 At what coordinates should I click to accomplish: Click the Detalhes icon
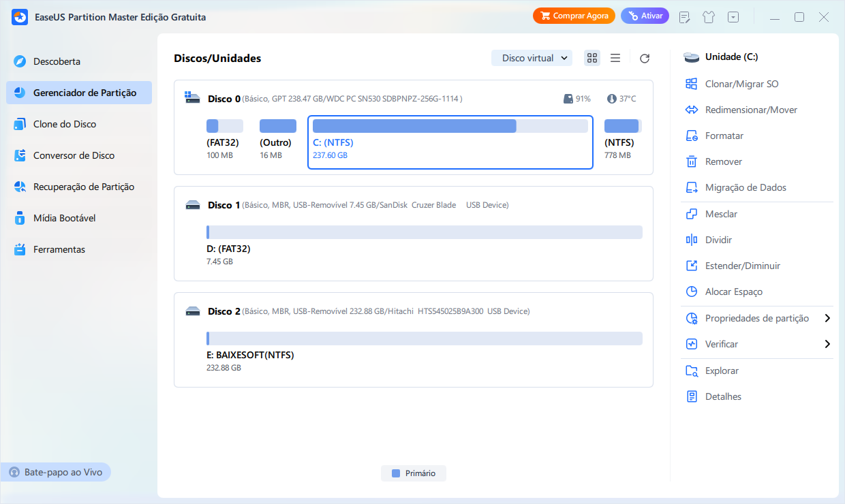(692, 396)
